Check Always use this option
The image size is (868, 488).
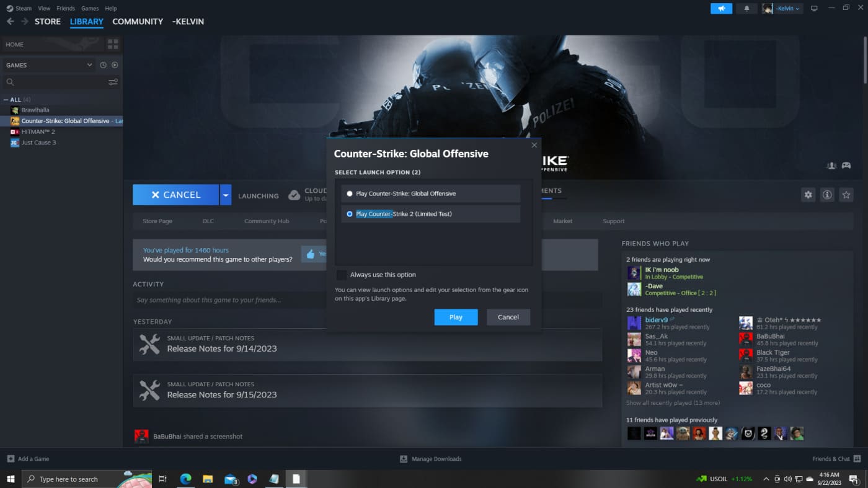[x=342, y=275]
